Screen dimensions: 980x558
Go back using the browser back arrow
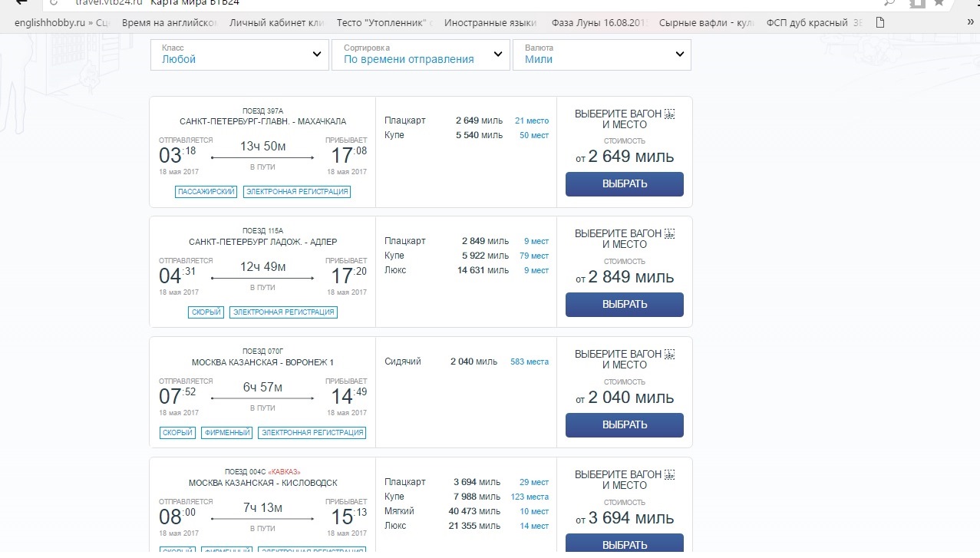click(21, 3)
